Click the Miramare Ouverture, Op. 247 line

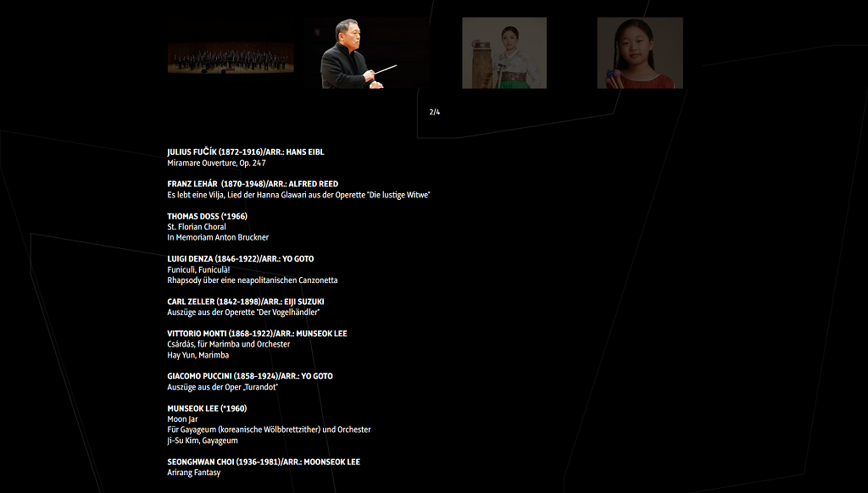point(216,163)
